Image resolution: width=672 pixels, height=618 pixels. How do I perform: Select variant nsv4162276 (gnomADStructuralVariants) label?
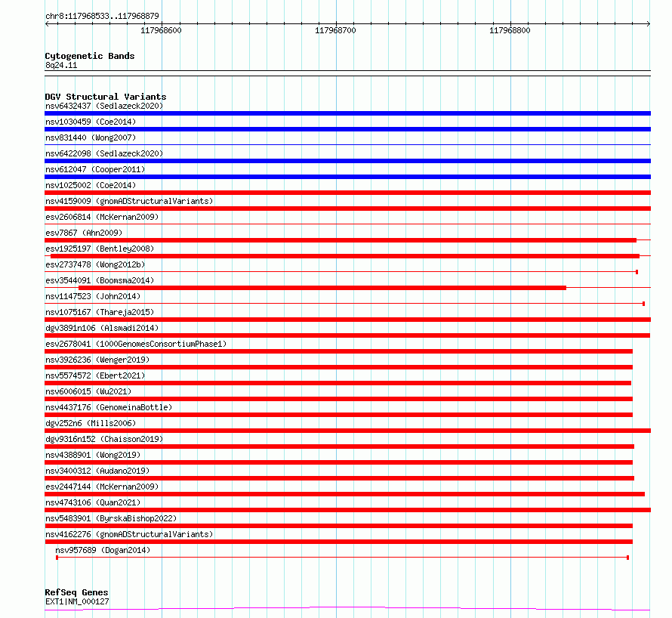pos(129,534)
